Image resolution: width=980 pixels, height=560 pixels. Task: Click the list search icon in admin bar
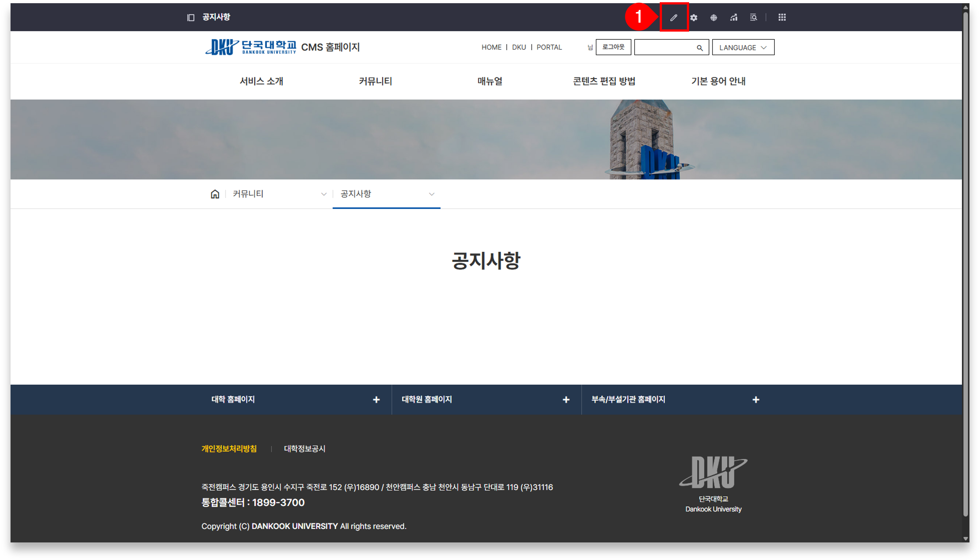point(754,17)
